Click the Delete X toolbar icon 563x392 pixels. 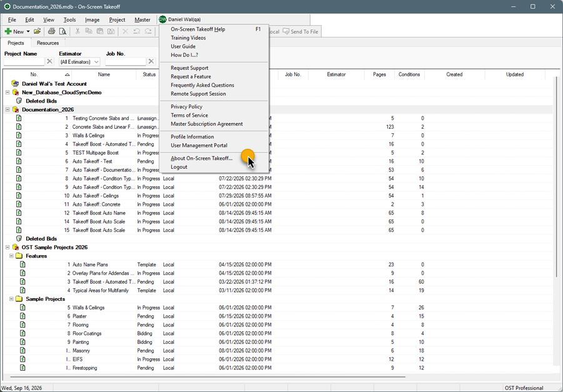pyautogui.click(x=125, y=32)
